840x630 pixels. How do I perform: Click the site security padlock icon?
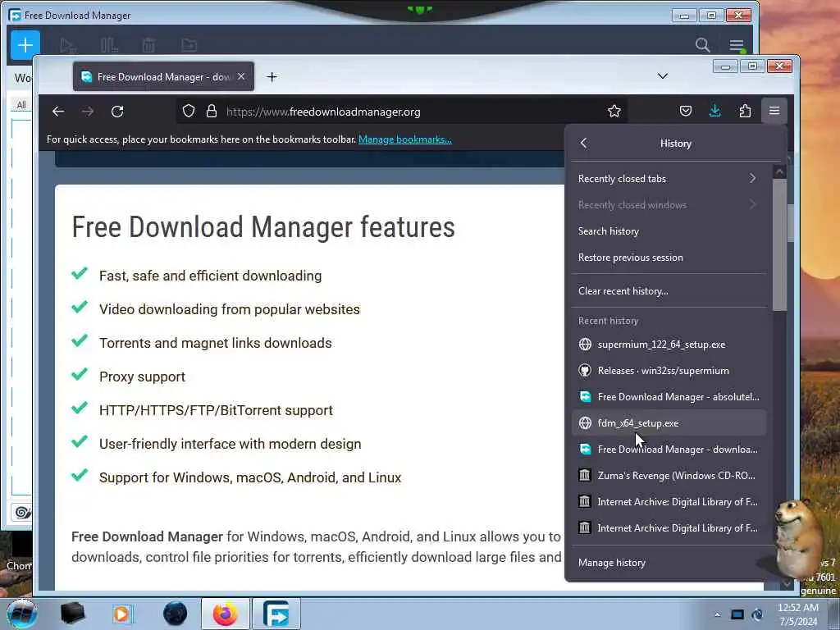212,112
